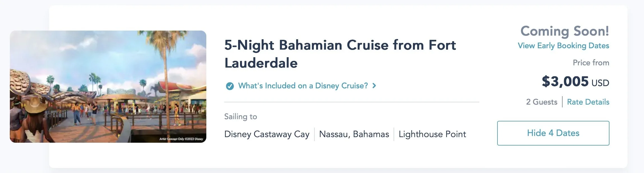Click the Coming Soon! heading
This screenshot has height=173, width=644.
[x=565, y=31]
